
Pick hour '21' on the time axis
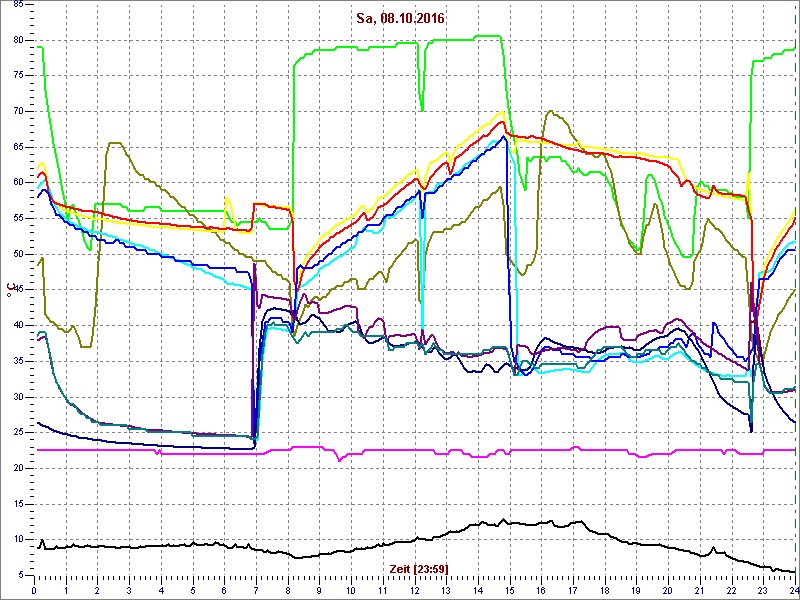701,590
